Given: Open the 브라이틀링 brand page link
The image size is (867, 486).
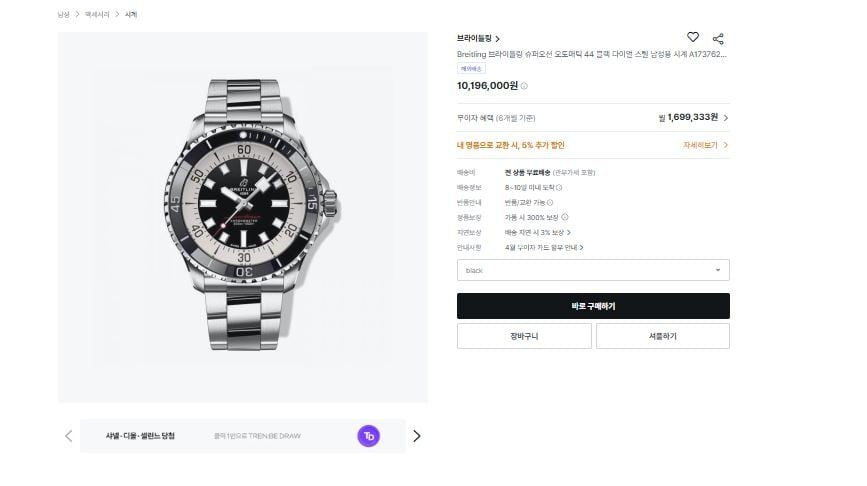Looking at the screenshot, I should coord(478,39).
